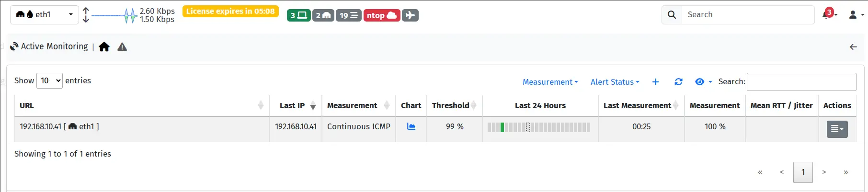Select page 1 in pagination
This screenshot has width=868, height=192.
(803, 172)
